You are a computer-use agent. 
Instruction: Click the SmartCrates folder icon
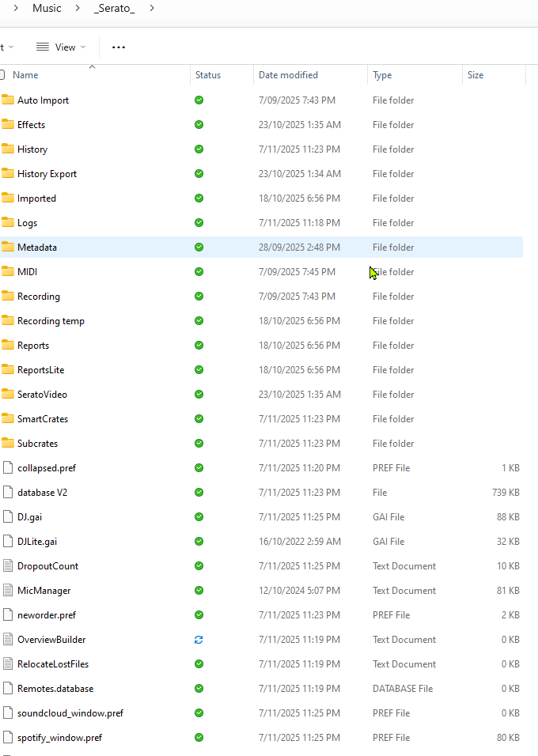tap(8, 419)
